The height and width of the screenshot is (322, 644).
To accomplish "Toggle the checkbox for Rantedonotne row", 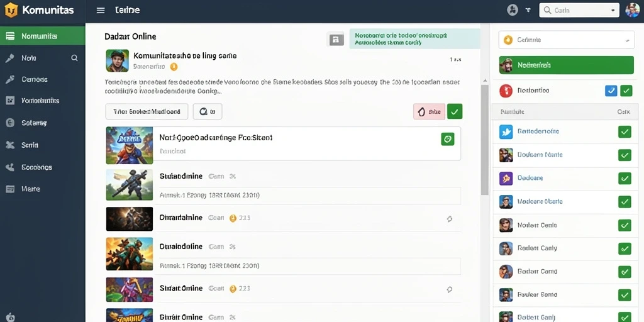I will (625, 131).
